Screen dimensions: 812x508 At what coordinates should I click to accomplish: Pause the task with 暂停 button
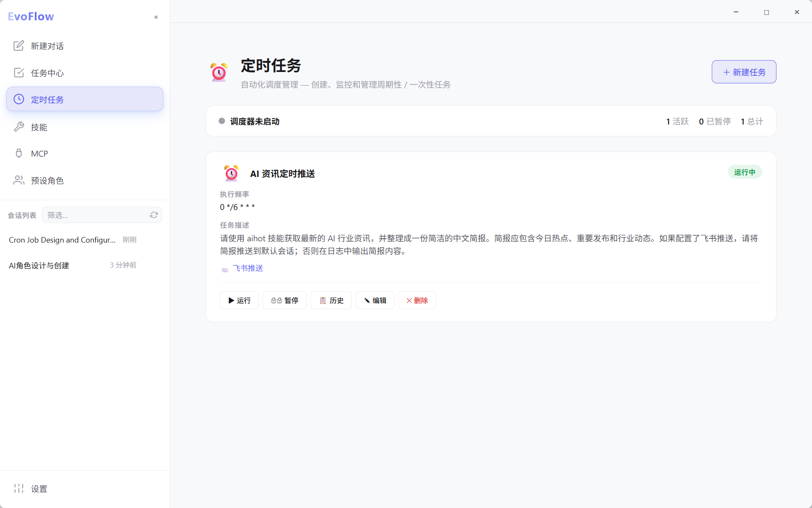point(285,300)
